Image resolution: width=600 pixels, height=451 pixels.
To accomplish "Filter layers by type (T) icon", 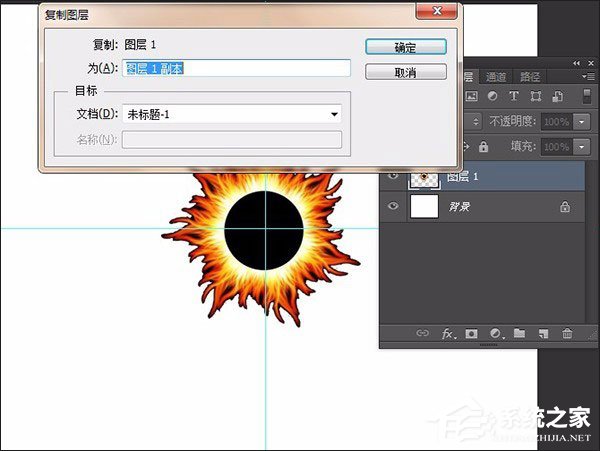I will [x=514, y=97].
